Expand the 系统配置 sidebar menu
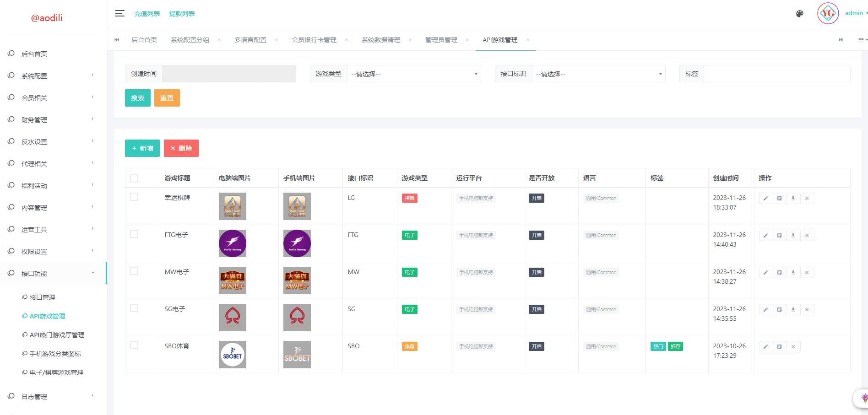868x415 pixels. point(50,76)
